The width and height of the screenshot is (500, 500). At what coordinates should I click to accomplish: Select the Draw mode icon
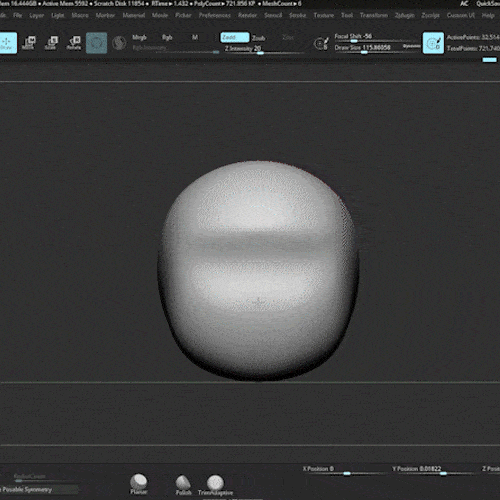[8, 43]
